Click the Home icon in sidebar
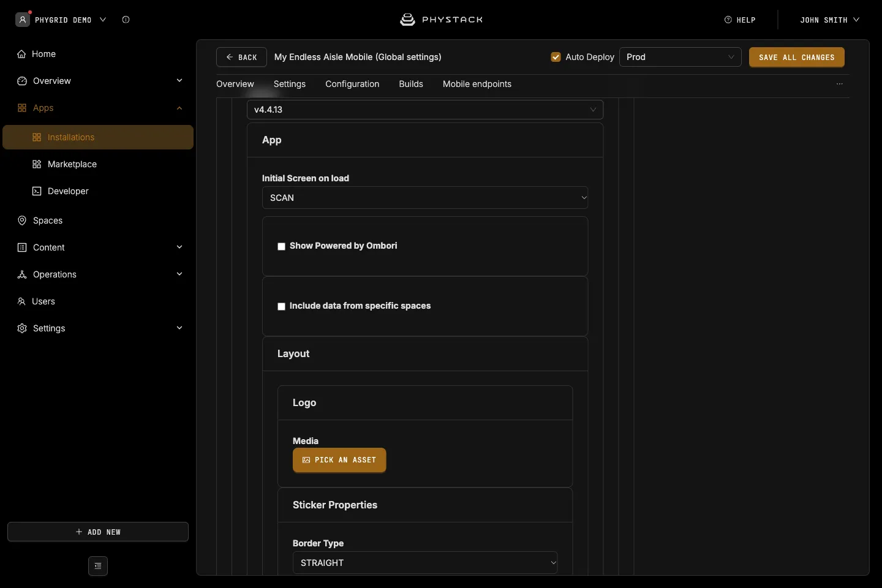Screen dimensions: 882x588 (x=21, y=54)
